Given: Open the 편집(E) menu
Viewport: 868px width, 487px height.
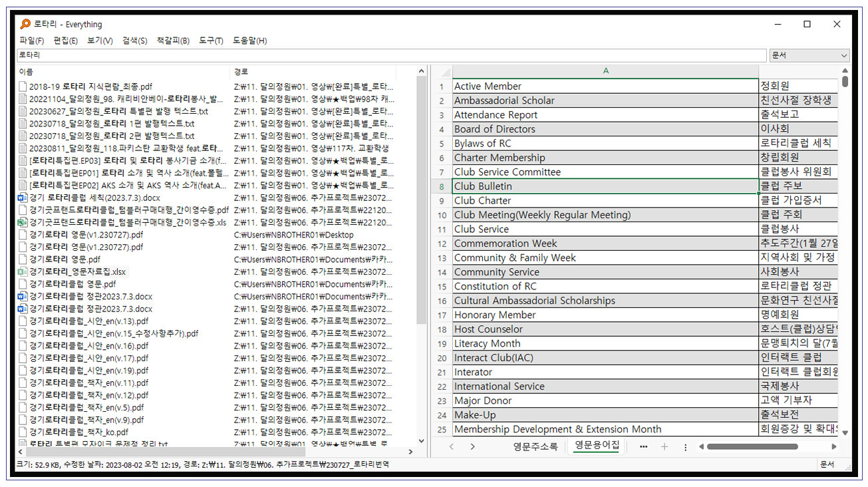Looking at the screenshot, I should point(65,41).
